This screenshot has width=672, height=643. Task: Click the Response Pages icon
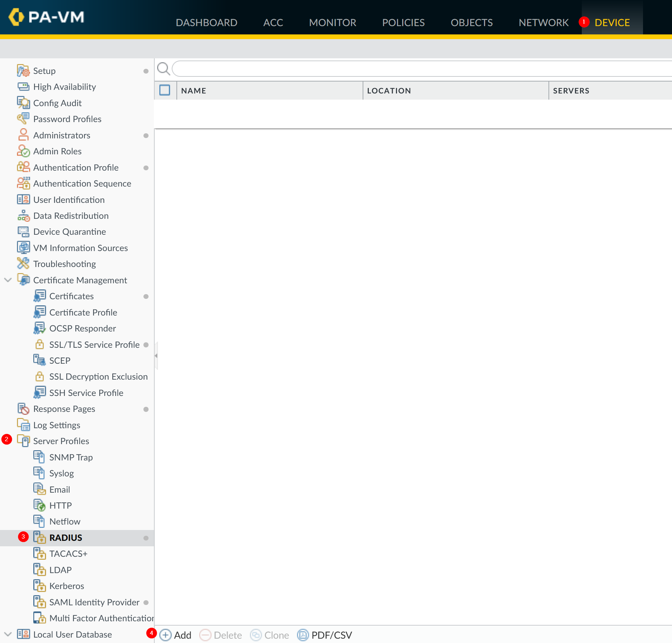click(23, 409)
